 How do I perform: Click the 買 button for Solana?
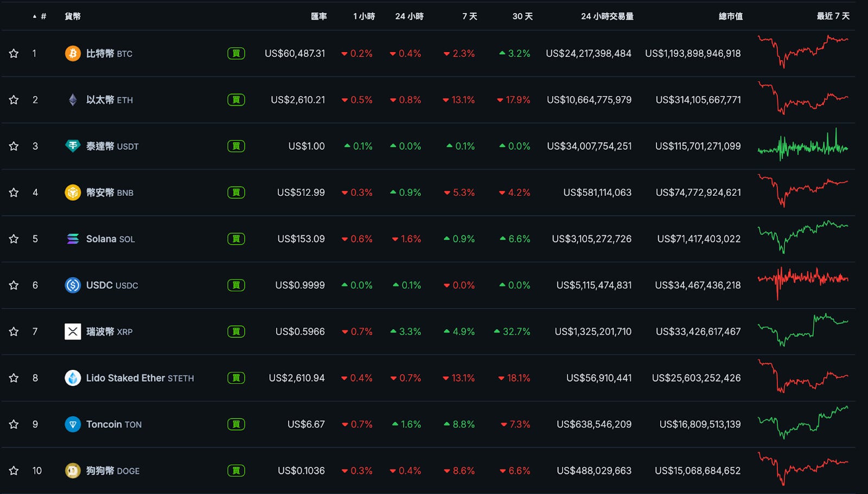(x=236, y=239)
